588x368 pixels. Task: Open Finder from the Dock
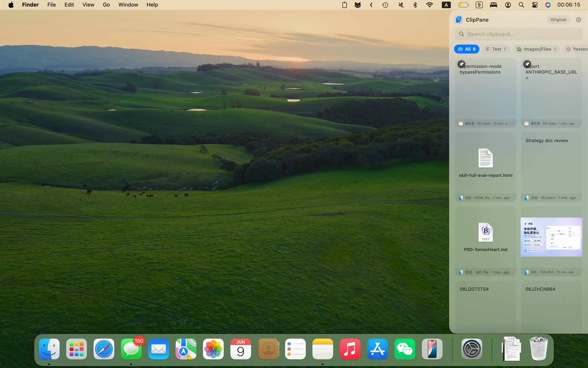49,349
